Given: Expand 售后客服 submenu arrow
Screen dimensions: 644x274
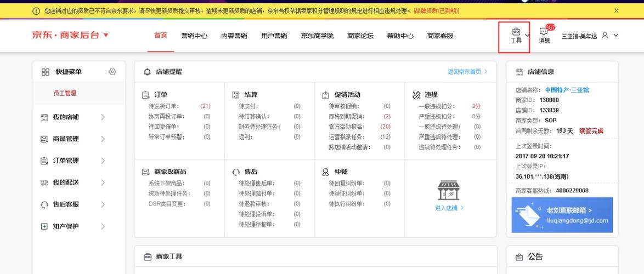Looking at the screenshot, I should pyautogui.click(x=103, y=204).
